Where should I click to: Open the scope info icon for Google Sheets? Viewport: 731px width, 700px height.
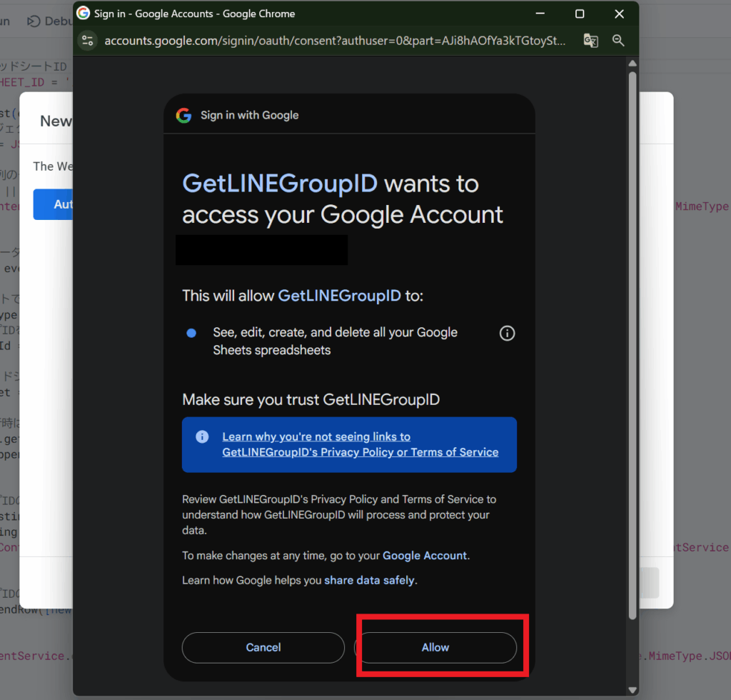[x=508, y=333]
